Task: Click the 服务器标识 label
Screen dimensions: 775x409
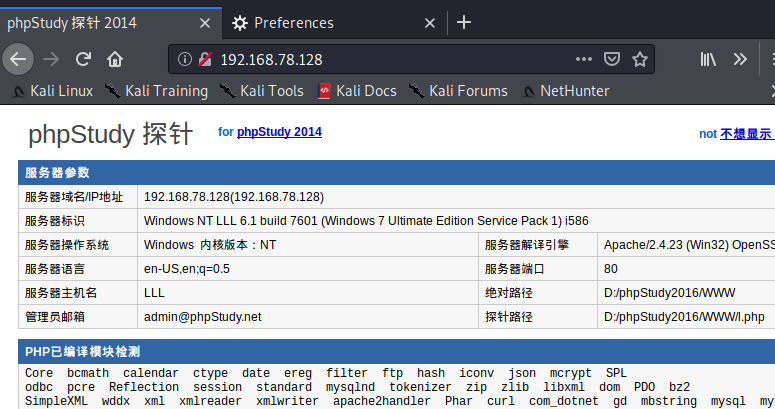Action: [55, 221]
